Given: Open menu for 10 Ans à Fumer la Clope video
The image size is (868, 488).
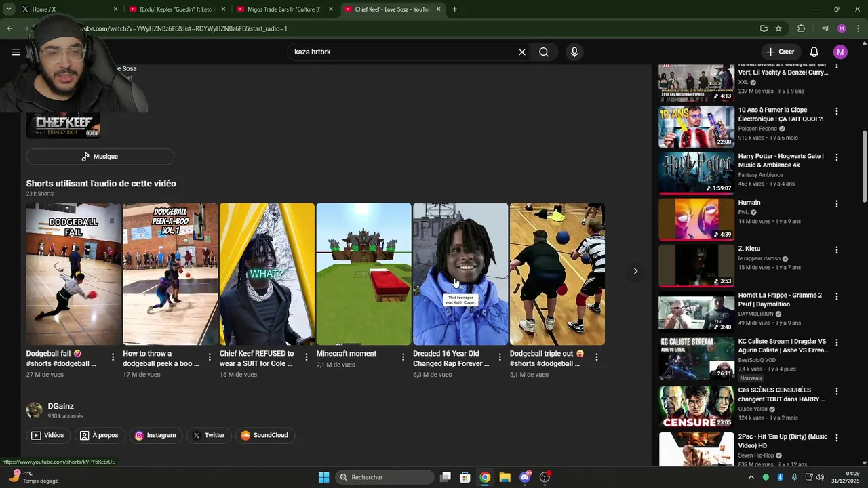Looking at the screenshot, I should (836, 111).
